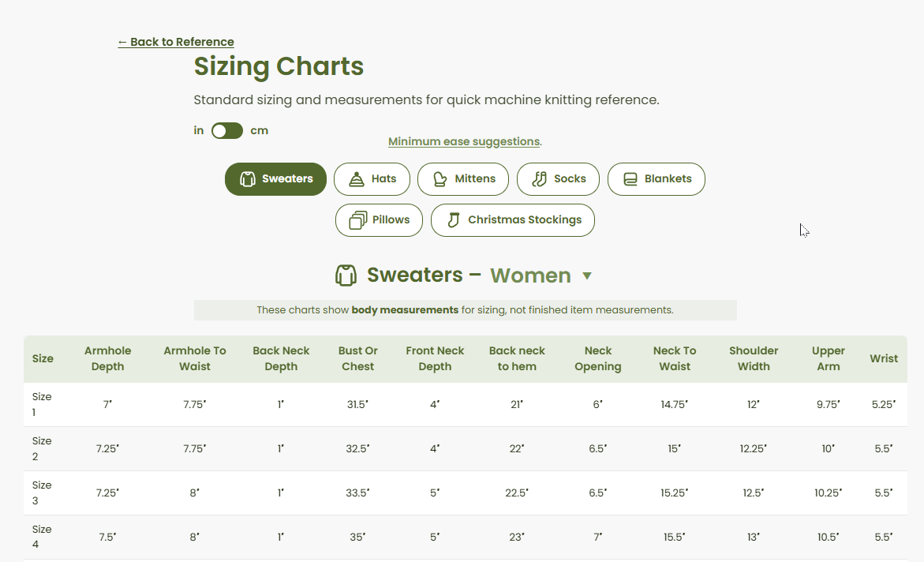Click the 31.5" bust value for Size 1
The image size is (924, 562).
[357, 405]
